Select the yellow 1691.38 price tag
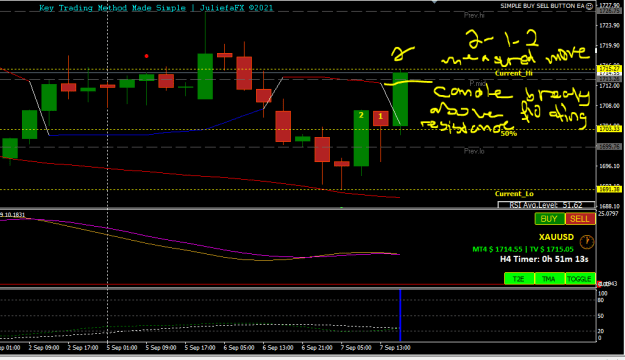 point(609,189)
